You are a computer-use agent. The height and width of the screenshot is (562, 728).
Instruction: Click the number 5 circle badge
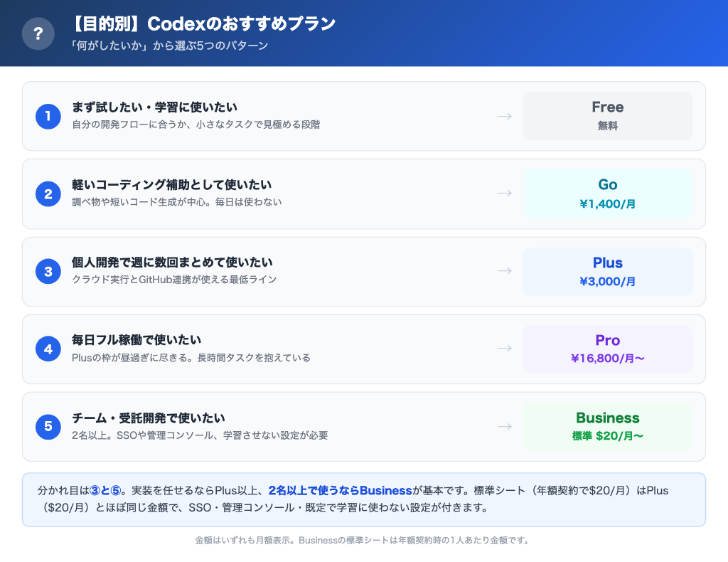(48, 426)
